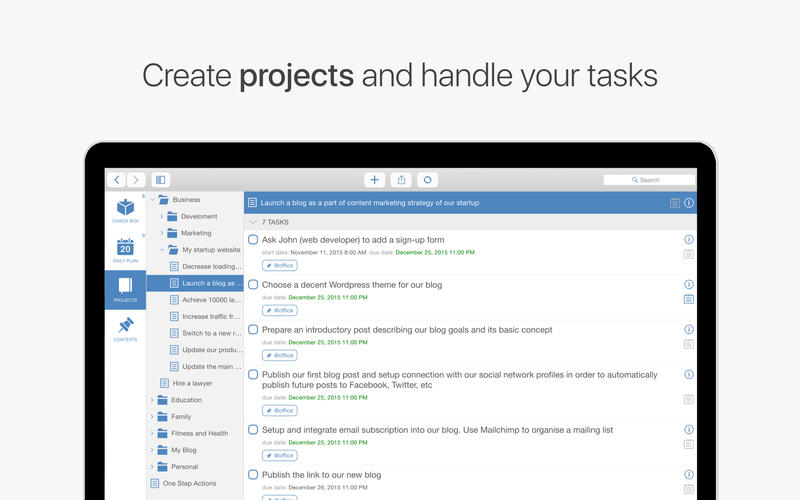Switch to the Contexts pin section

click(x=125, y=328)
